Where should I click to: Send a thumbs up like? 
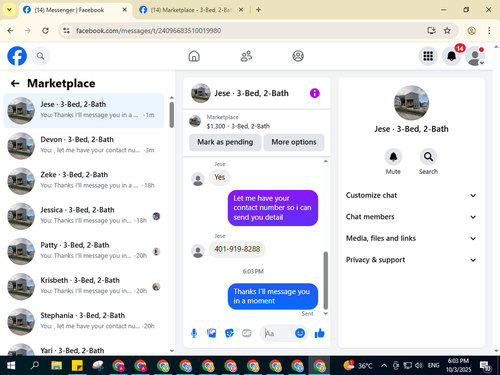tap(319, 333)
